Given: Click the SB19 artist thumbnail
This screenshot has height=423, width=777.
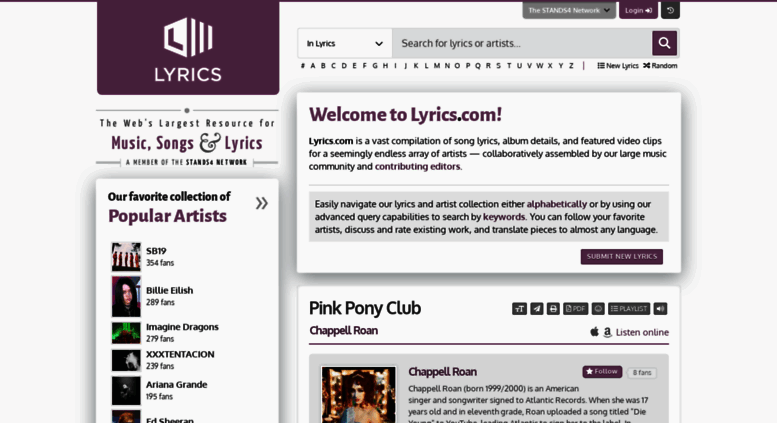Looking at the screenshot, I should (x=126, y=257).
